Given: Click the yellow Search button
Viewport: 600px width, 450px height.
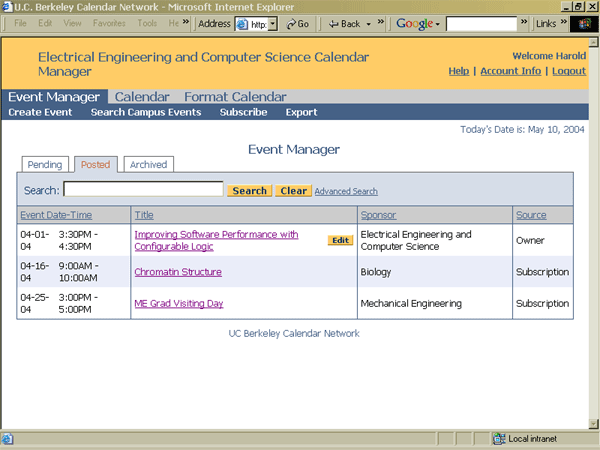Looking at the screenshot, I should (249, 191).
